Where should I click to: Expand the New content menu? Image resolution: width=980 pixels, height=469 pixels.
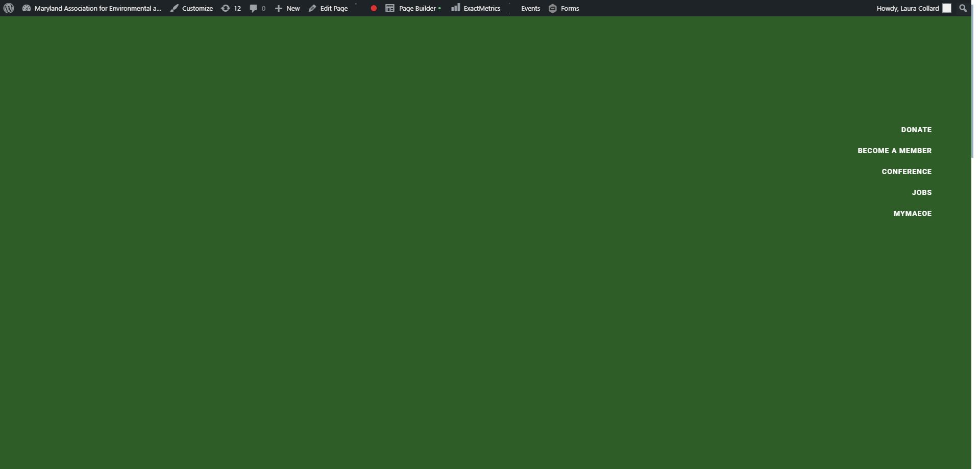287,8
